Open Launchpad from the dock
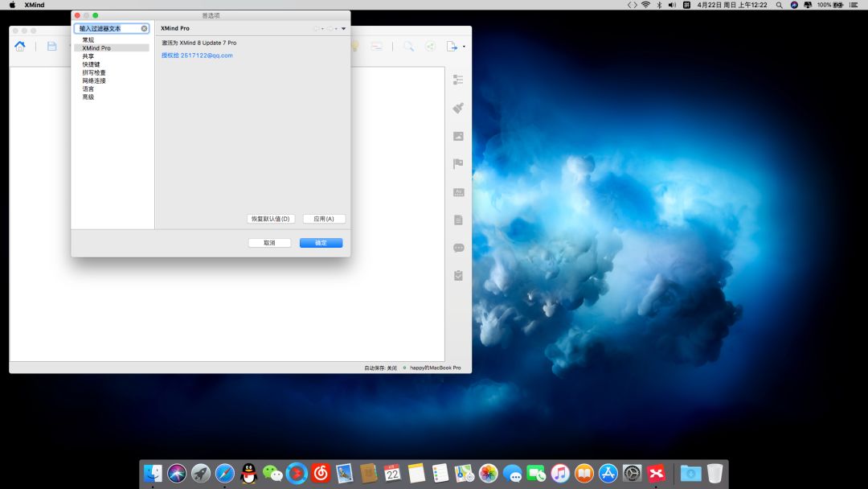The height and width of the screenshot is (489, 868). pos(200,474)
